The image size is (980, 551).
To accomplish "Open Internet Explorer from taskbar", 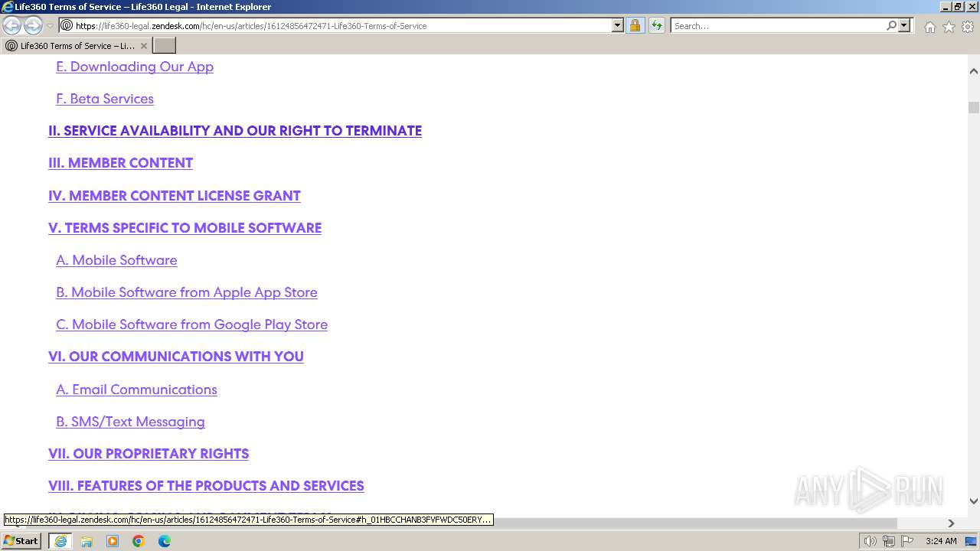I will (60, 541).
